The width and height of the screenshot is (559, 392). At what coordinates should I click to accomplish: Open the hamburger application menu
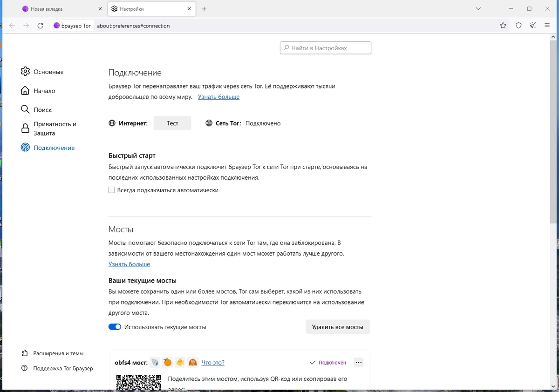[547, 26]
